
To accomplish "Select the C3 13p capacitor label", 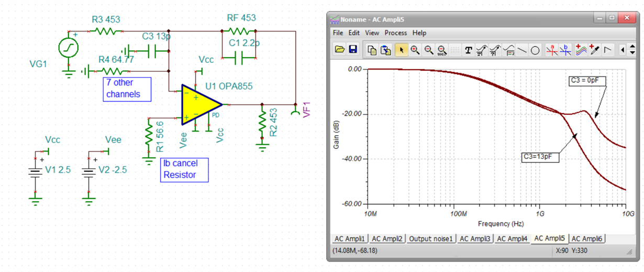I will pyautogui.click(x=156, y=37).
